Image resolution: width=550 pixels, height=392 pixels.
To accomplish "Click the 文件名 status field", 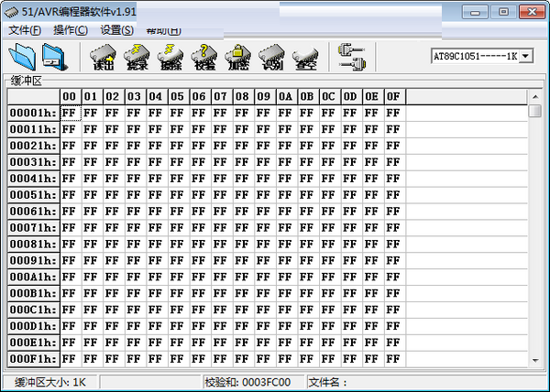I will point(427,382).
